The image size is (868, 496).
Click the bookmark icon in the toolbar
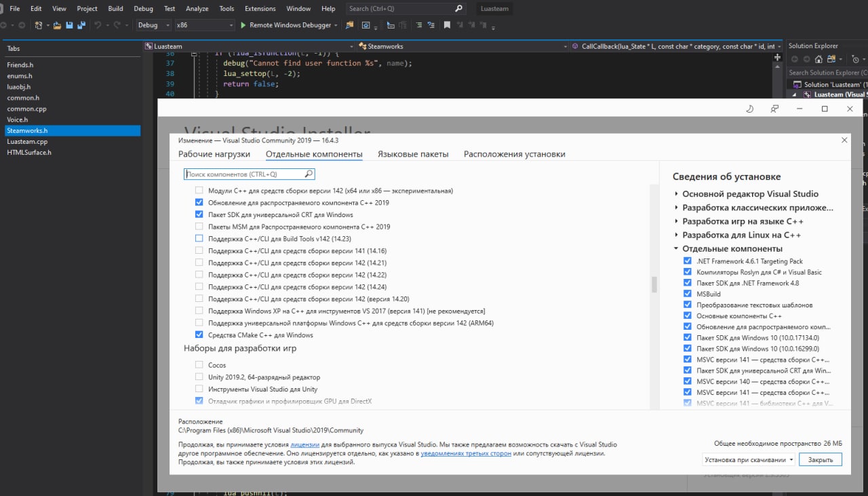447,25
